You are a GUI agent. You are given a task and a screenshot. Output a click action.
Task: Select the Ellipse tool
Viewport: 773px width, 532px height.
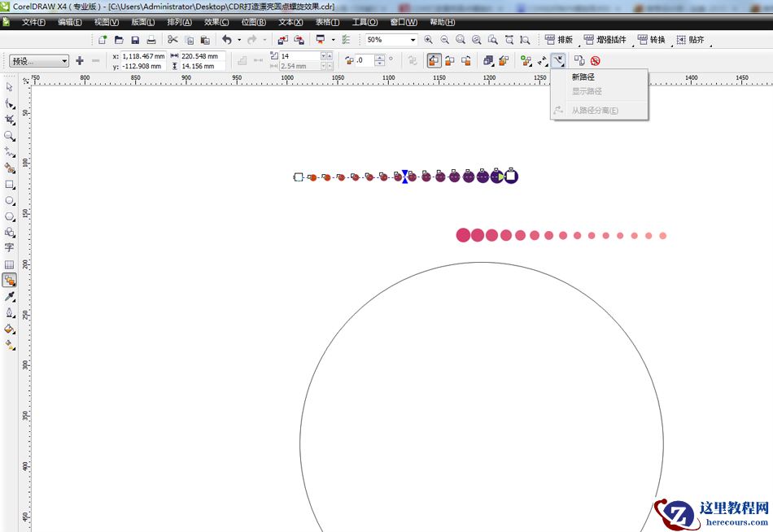pyautogui.click(x=10, y=201)
